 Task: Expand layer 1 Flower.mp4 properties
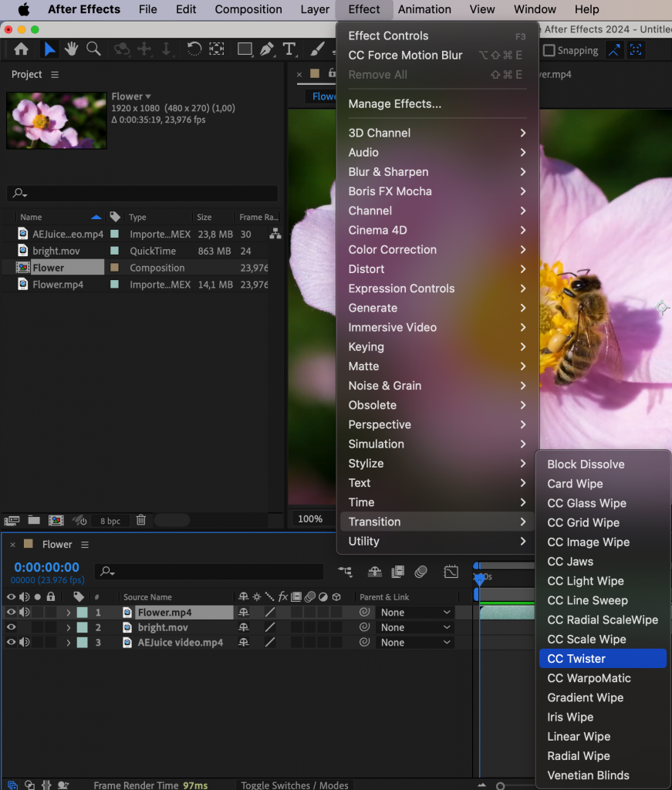tap(68, 612)
